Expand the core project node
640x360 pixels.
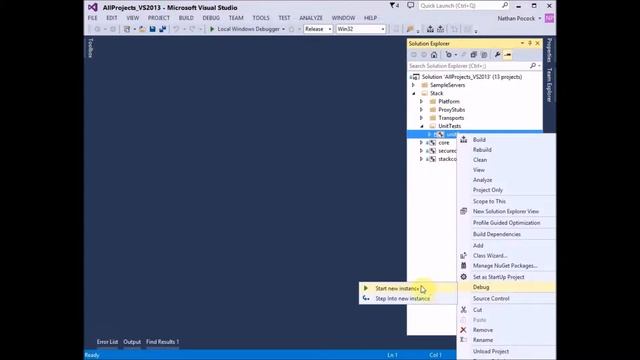pyautogui.click(x=422, y=142)
